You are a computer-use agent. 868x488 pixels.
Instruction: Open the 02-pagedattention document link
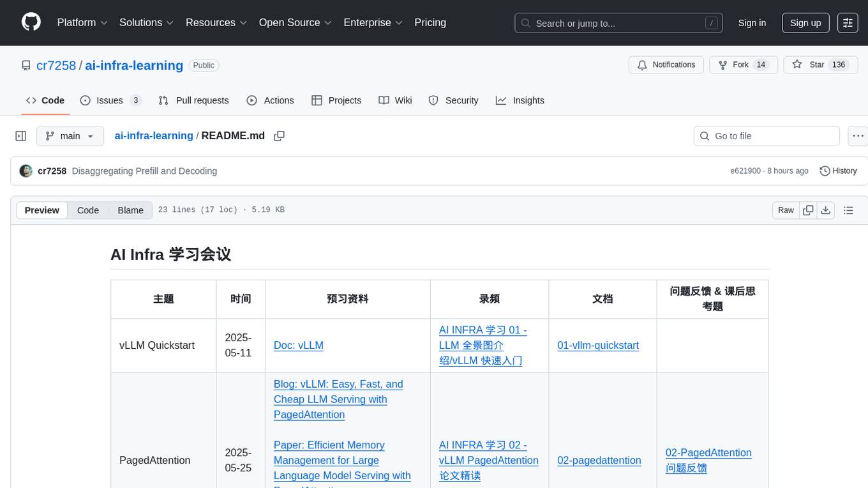click(x=599, y=460)
